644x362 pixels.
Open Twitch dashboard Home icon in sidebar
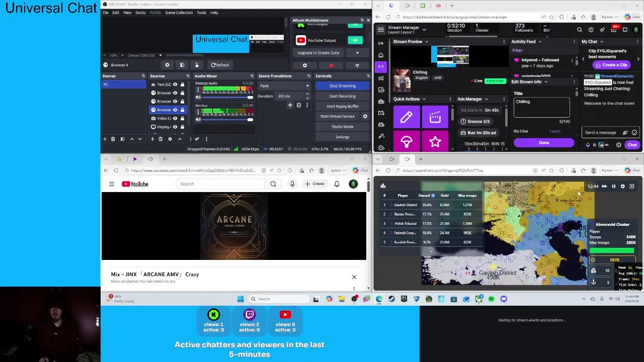click(381, 55)
